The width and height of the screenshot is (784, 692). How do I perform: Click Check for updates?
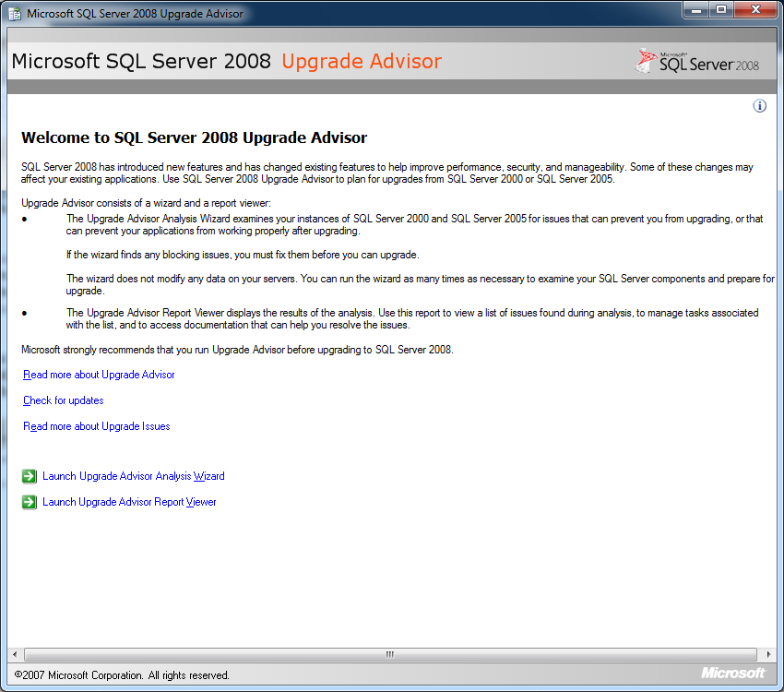click(62, 400)
